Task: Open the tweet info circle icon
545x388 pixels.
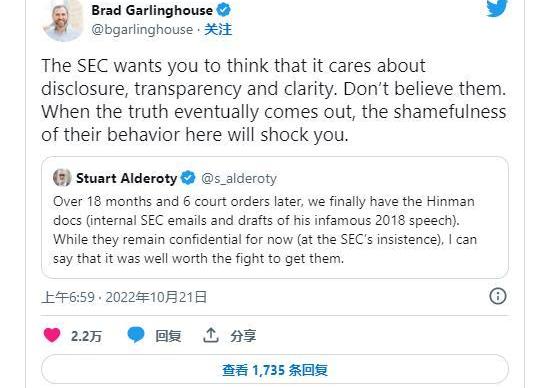Action: 498,296
